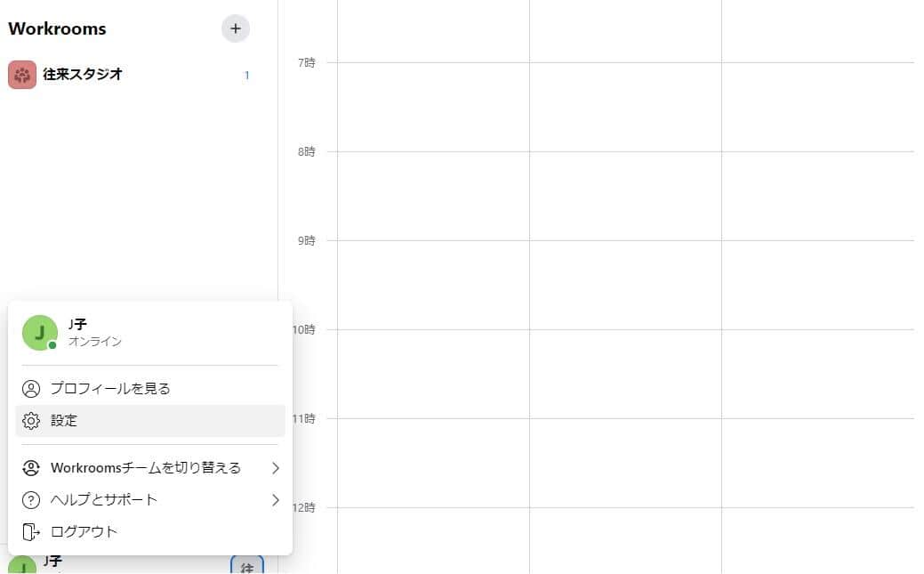Image resolution: width=924 pixels, height=574 pixels.
Task: Expand the ヘルプとサポート submenu arrow
Action: [x=276, y=500]
